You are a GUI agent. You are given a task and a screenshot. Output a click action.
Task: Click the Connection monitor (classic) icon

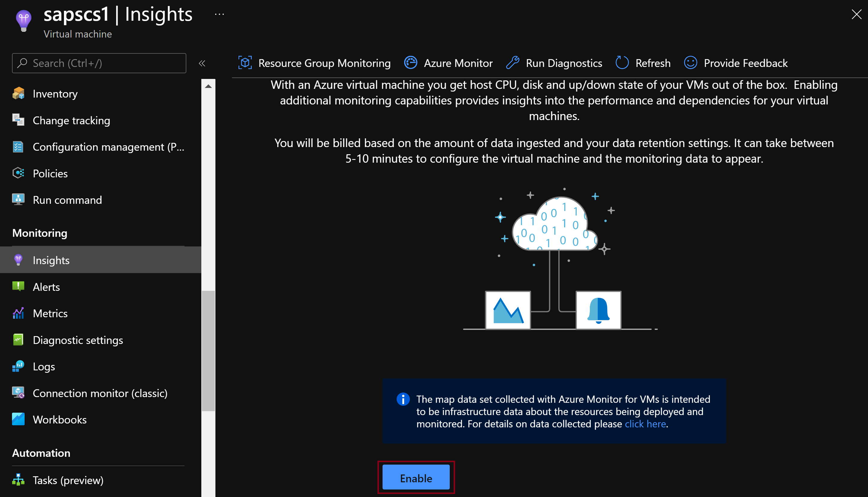tap(18, 393)
